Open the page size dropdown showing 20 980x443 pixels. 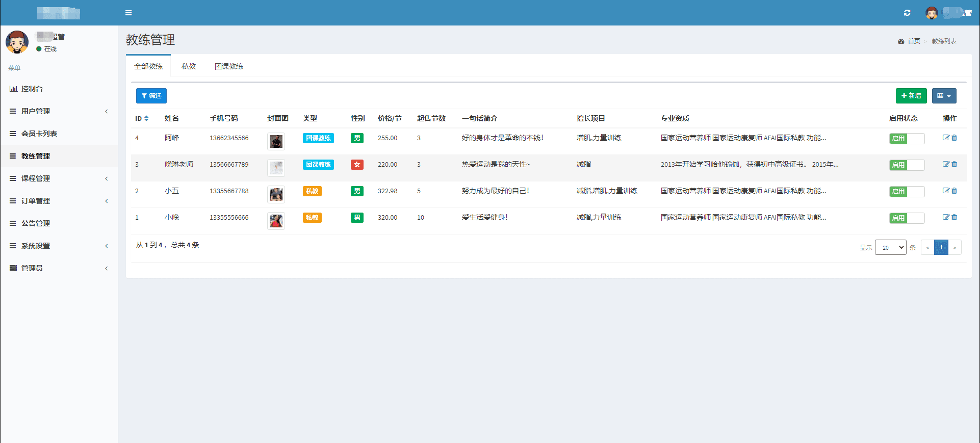click(890, 247)
